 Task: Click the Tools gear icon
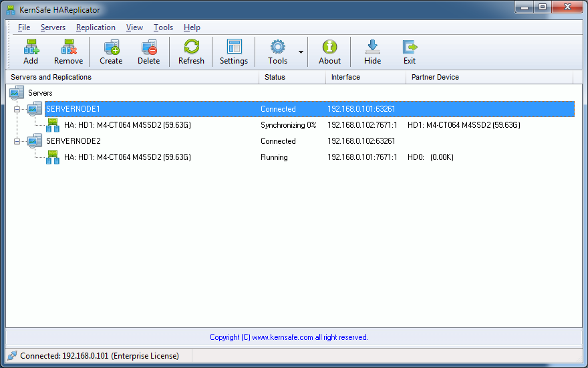(x=277, y=47)
